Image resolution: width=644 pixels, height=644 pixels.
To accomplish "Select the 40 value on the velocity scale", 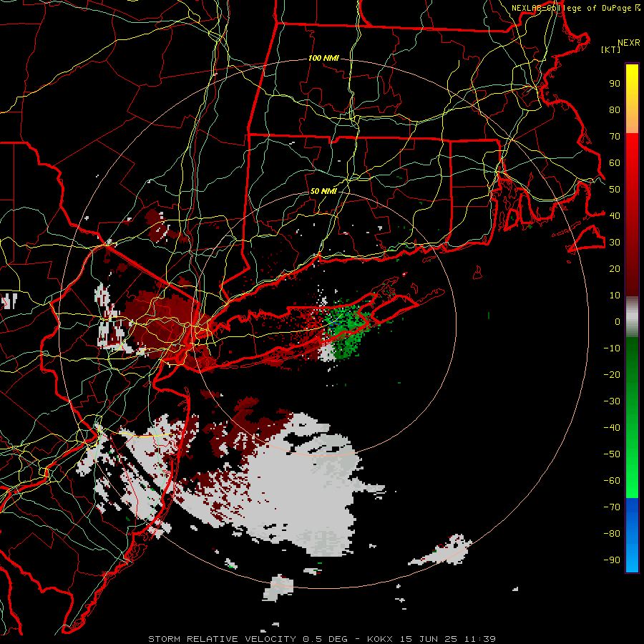I will tap(615, 216).
